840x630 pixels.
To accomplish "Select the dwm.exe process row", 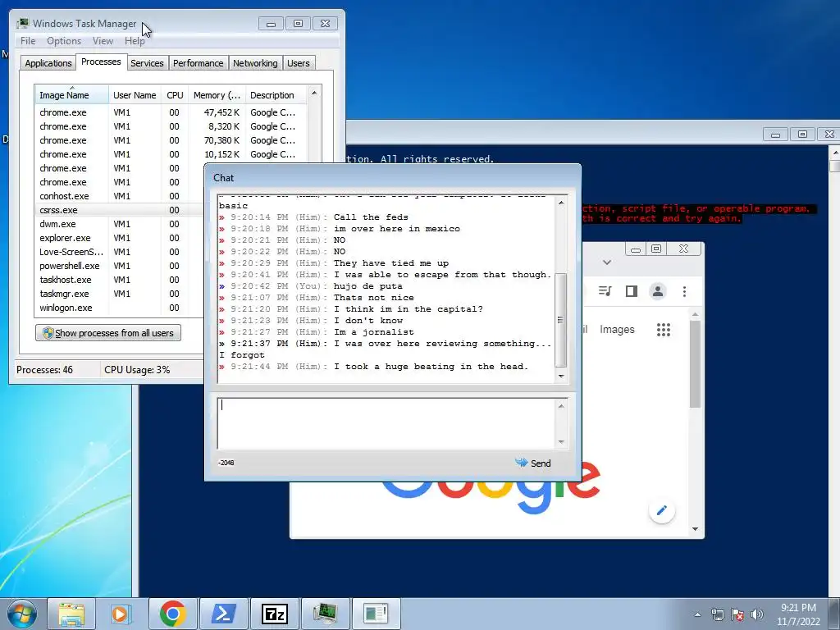I will point(120,224).
